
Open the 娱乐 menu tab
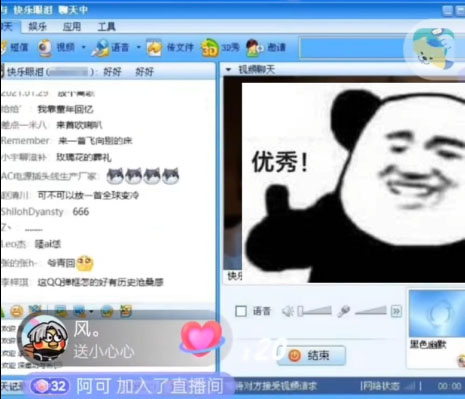pos(37,27)
